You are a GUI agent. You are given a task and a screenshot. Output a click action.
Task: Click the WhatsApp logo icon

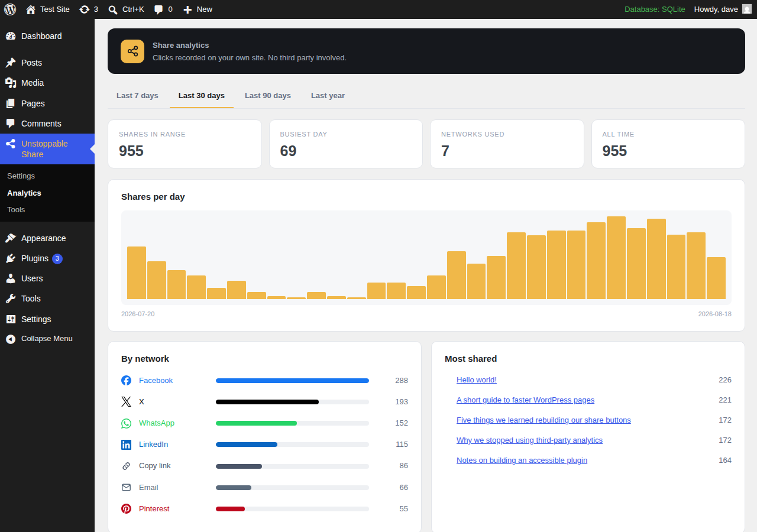point(126,423)
